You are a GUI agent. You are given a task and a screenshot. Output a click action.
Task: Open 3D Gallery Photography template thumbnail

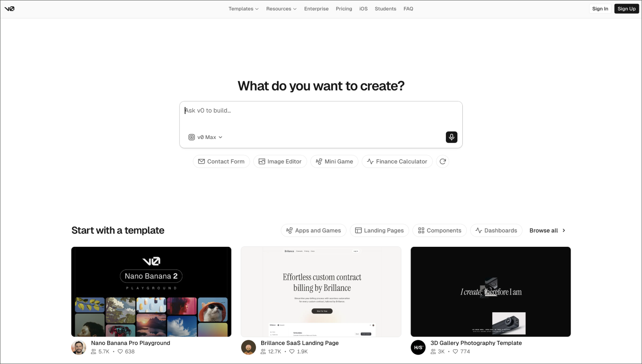490,292
